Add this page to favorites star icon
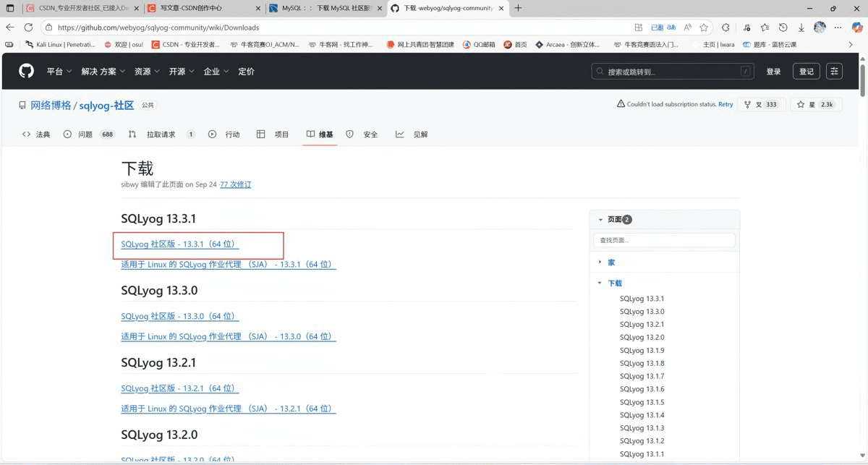Viewport: 868px width, 465px height. (704, 27)
